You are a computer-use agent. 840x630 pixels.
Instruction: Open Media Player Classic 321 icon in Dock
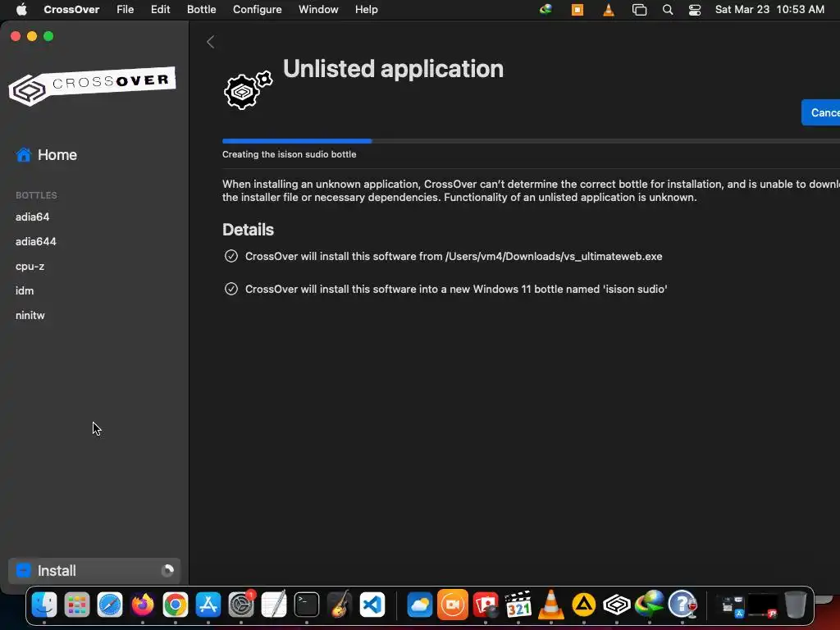pyautogui.click(x=518, y=605)
